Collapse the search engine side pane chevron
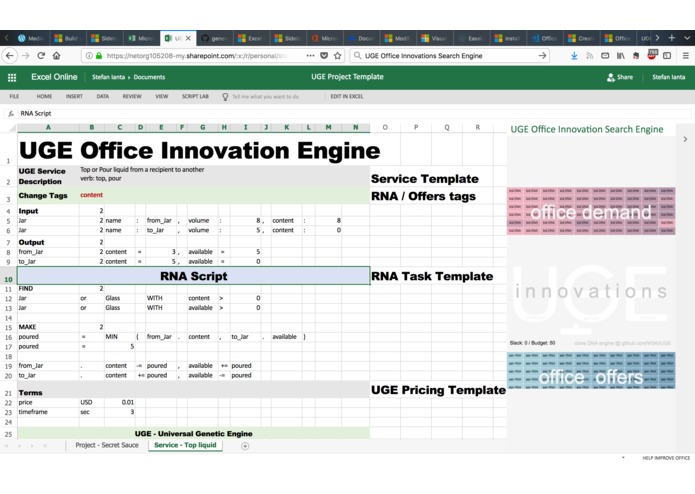Viewport: 695px width, 494px height. tap(685, 139)
